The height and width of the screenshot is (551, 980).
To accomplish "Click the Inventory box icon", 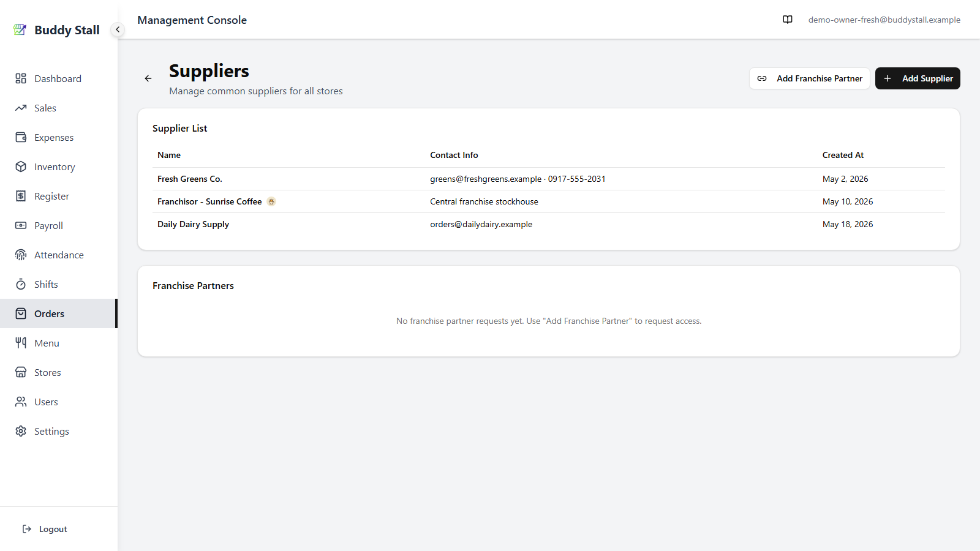I will click(x=21, y=167).
